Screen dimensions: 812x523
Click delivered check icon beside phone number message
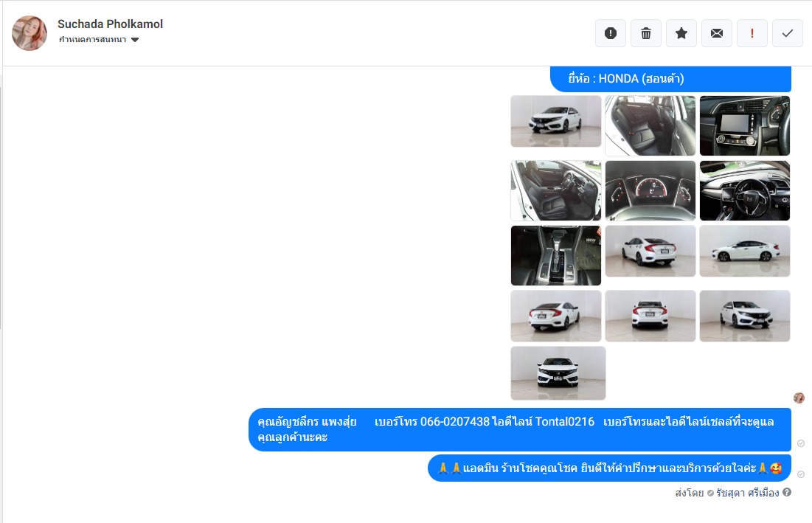[x=801, y=443]
